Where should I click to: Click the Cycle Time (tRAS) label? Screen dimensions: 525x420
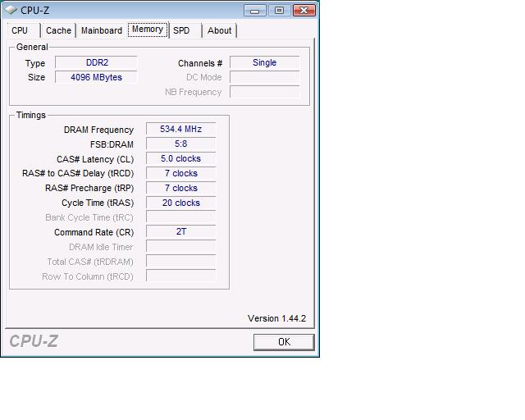[x=98, y=203]
